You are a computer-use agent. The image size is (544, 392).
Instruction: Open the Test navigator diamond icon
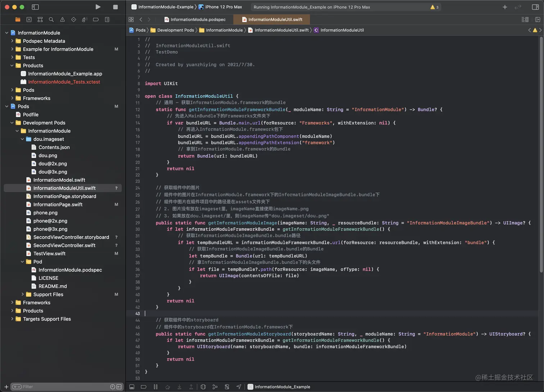tap(73, 19)
